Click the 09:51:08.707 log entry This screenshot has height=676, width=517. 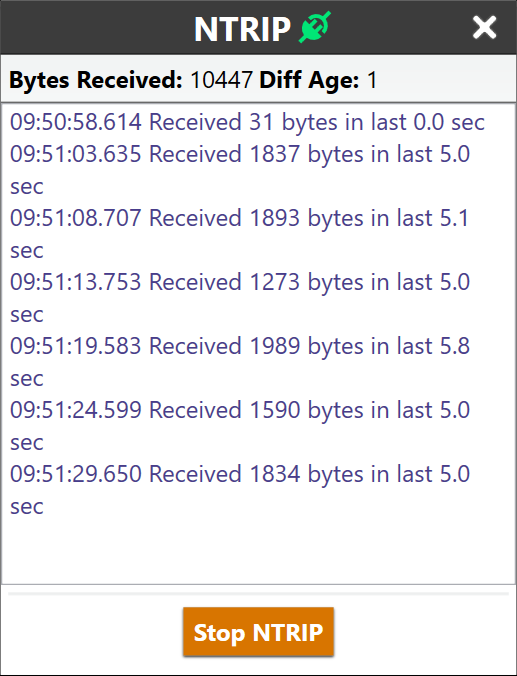pyautogui.click(x=240, y=234)
